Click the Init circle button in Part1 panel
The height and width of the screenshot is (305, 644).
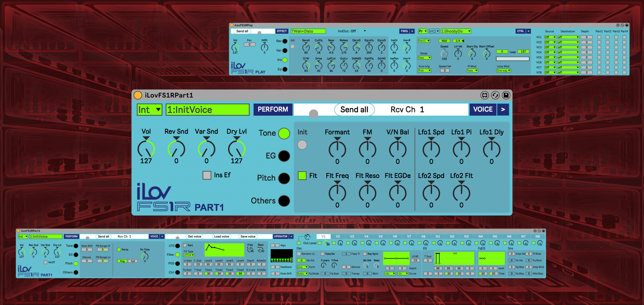coord(302,145)
